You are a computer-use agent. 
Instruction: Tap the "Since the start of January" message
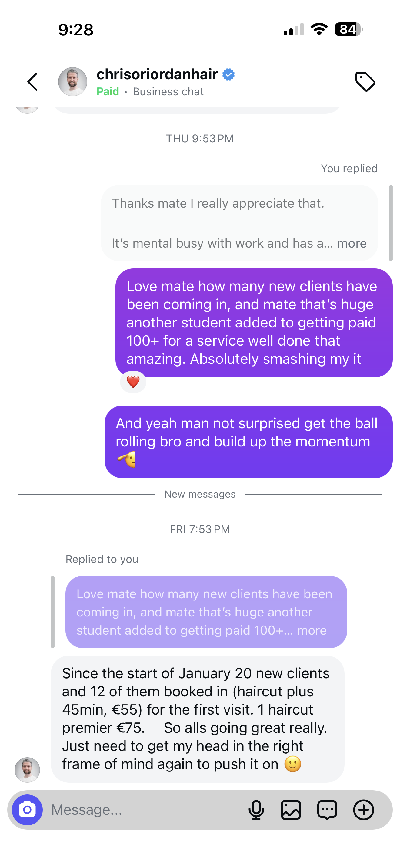click(198, 719)
